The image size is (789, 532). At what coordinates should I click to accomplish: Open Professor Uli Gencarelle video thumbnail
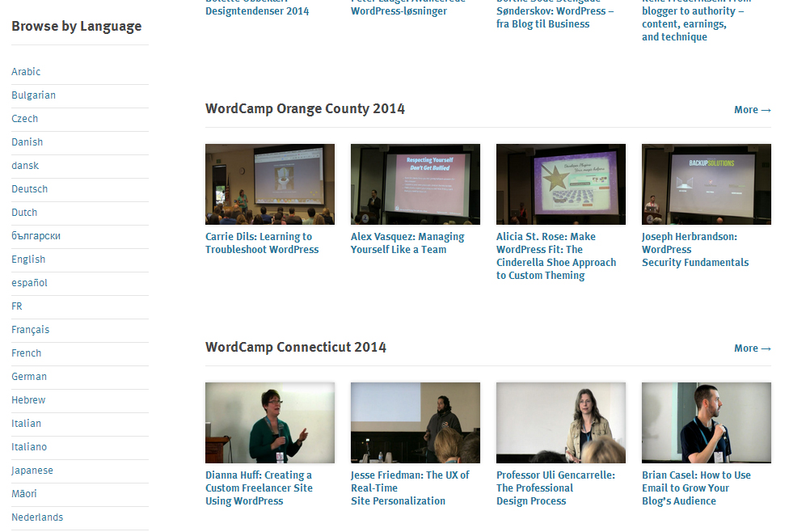click(560, 423)
